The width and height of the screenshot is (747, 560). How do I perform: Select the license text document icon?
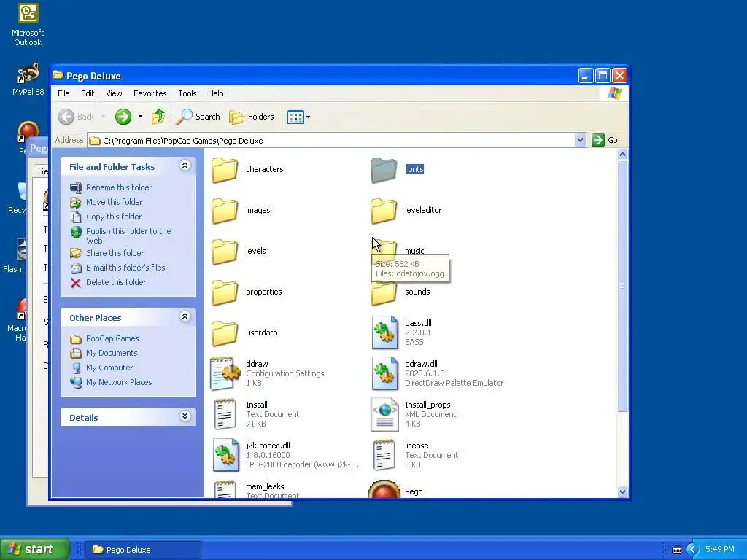384,455
